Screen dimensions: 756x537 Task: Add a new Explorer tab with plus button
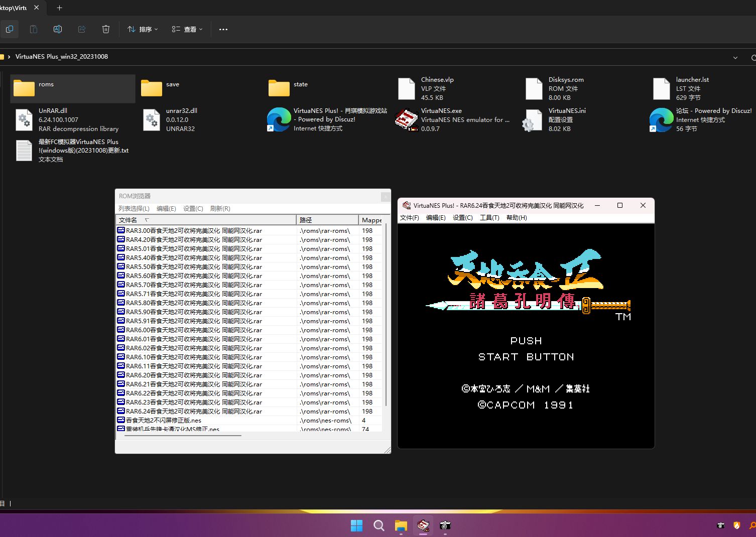point(59,8)
